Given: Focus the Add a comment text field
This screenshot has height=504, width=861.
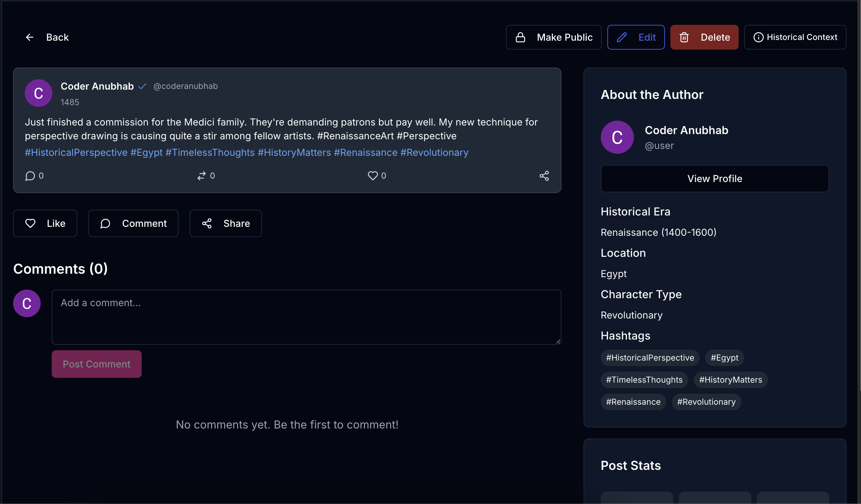Looking at the screenshot, I should [x=306, y=316].
